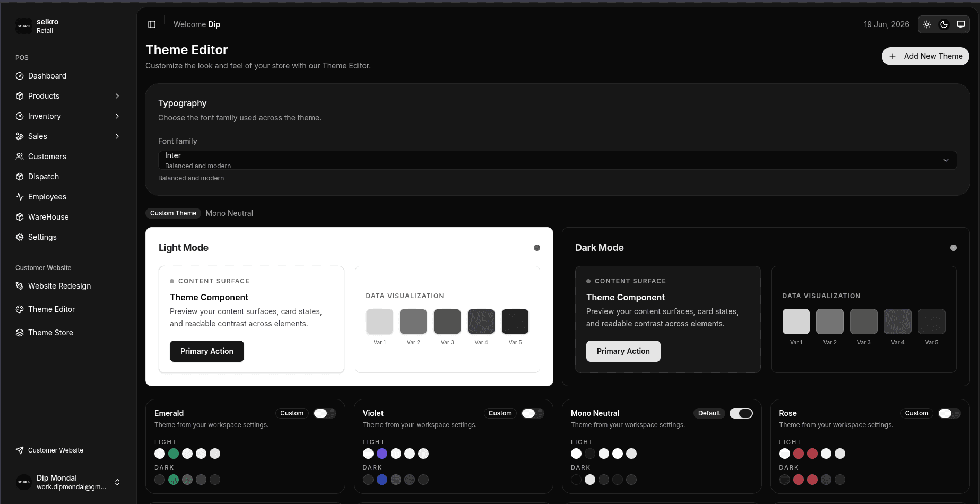
Task: Click Primary Action in Dark Mode preview
Action: [x=623, y=351]
